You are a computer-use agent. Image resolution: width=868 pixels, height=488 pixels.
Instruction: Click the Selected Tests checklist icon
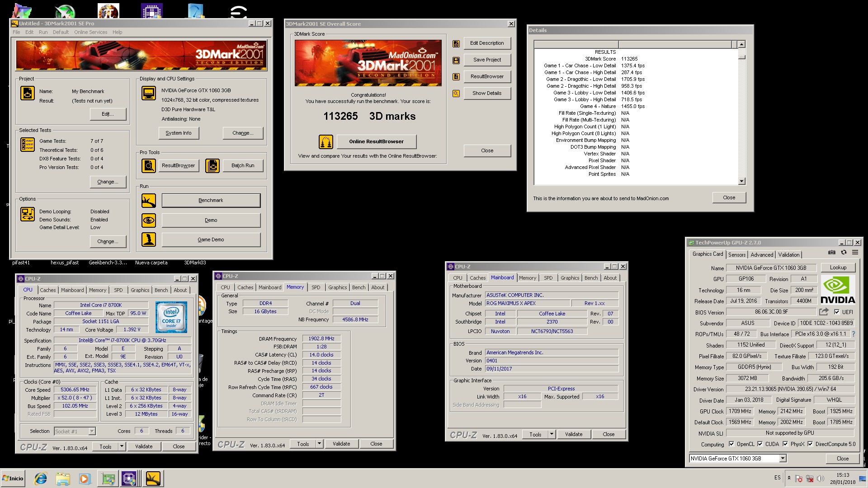click(28, 145)
